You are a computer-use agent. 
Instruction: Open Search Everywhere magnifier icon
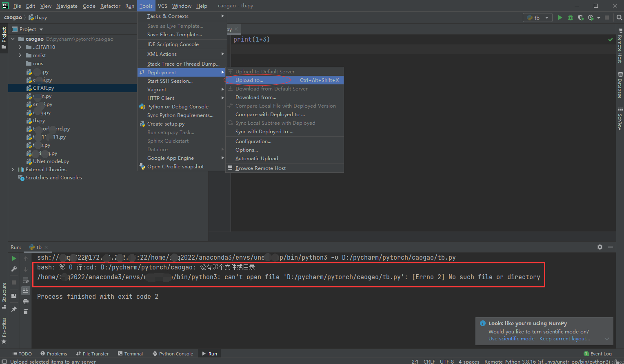pos(619,18)
